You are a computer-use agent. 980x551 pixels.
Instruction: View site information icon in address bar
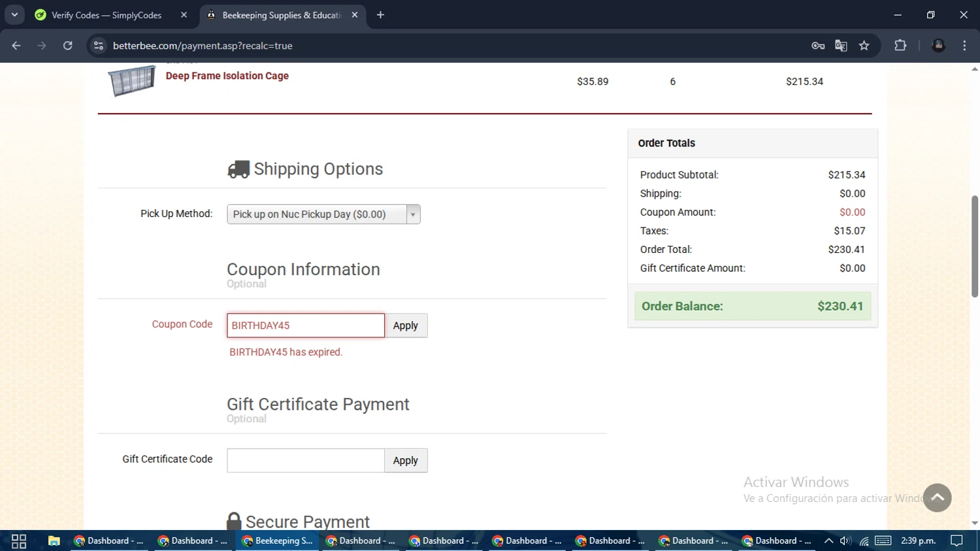coord(99,46)
